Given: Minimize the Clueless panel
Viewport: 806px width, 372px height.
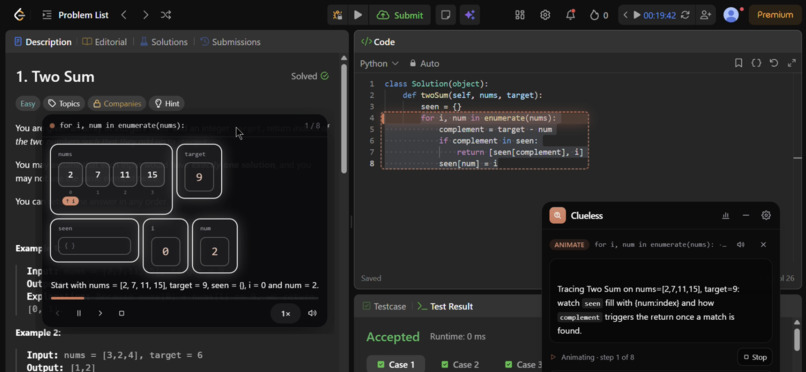Looking at the screenshot, I should [x=746, y=216].
